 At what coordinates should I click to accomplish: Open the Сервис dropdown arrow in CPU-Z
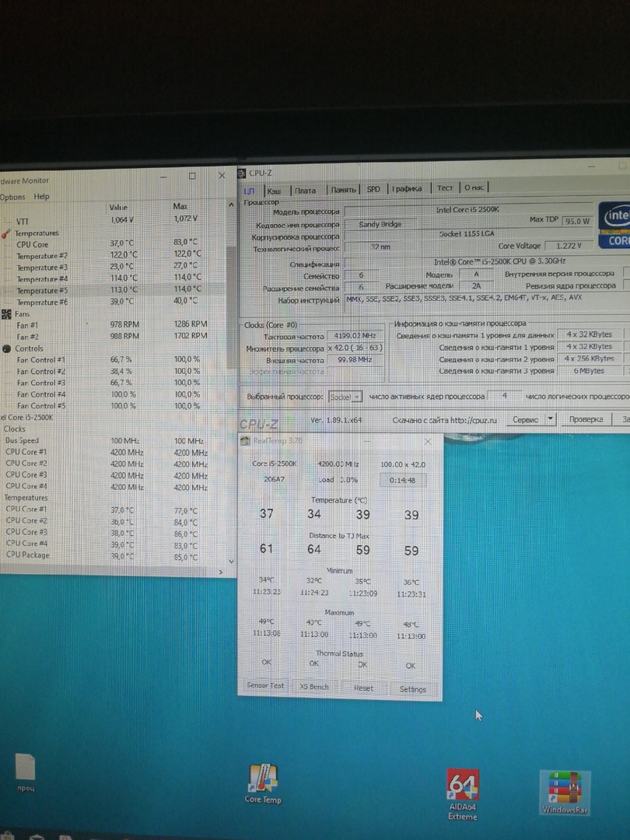click(550, 419)
